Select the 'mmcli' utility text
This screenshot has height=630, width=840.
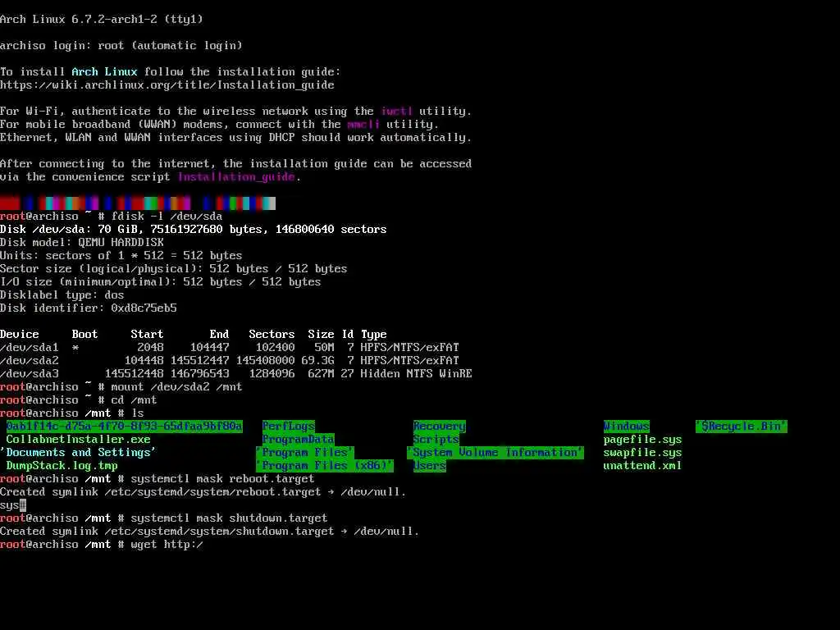click(363, 125)
